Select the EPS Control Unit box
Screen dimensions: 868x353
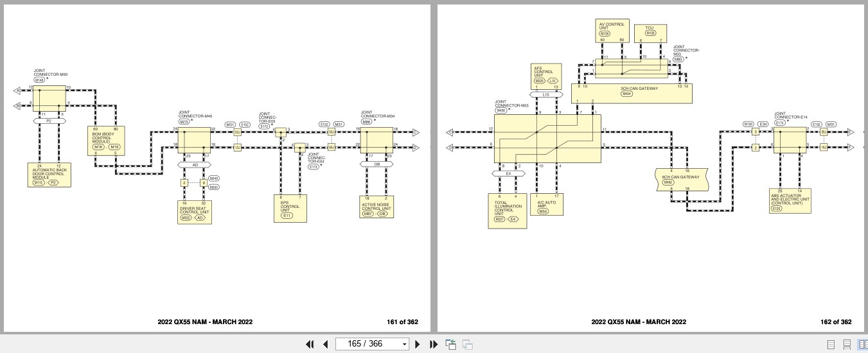290,208
